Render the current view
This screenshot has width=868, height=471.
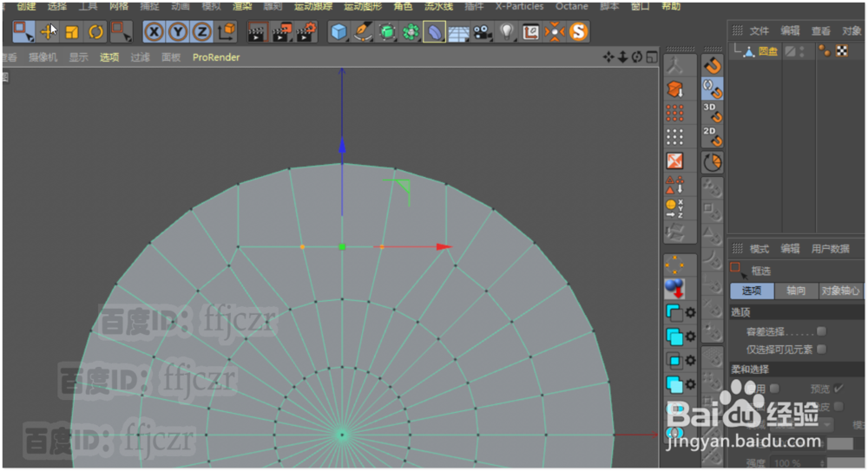tap(258, 31)
